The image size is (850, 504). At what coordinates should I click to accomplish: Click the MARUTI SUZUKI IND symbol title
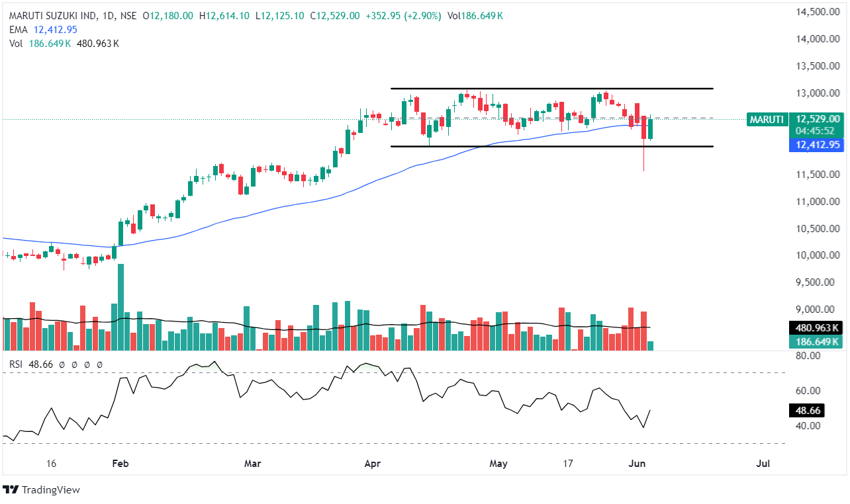click(50, 15)
